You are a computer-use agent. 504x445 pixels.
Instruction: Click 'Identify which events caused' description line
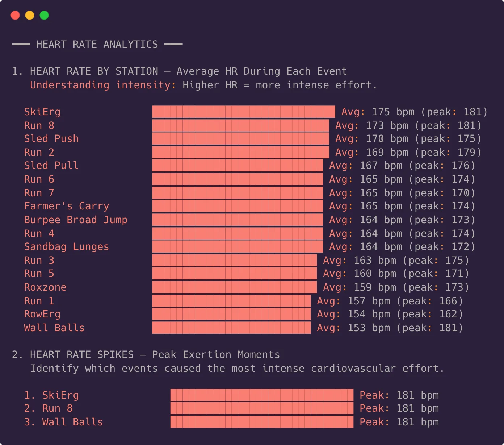point(237,369)
